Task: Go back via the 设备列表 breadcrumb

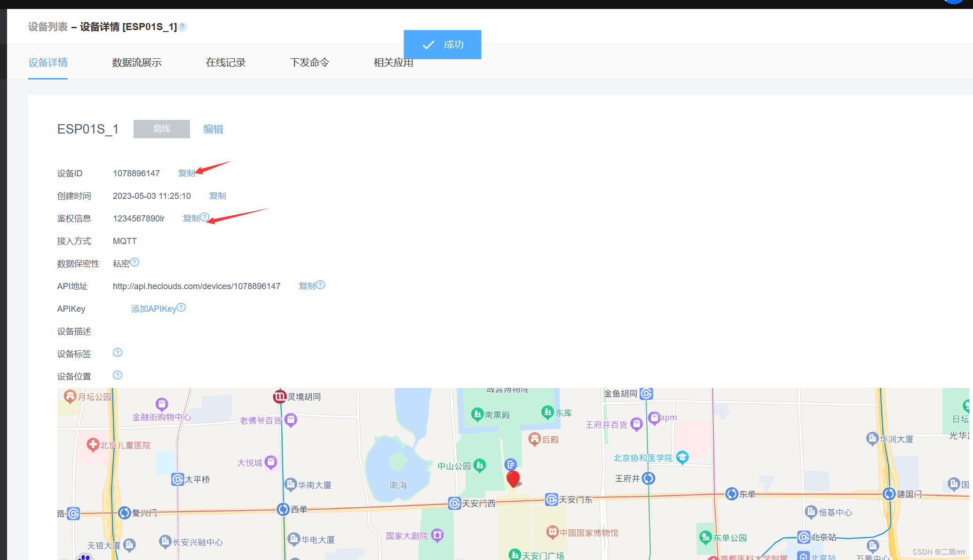Action: tap(48, 27)
